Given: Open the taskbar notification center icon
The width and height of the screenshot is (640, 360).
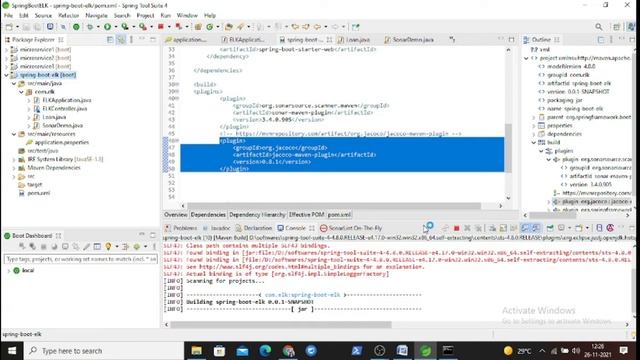Looking at the screenshot, I should tap(623, 351).
